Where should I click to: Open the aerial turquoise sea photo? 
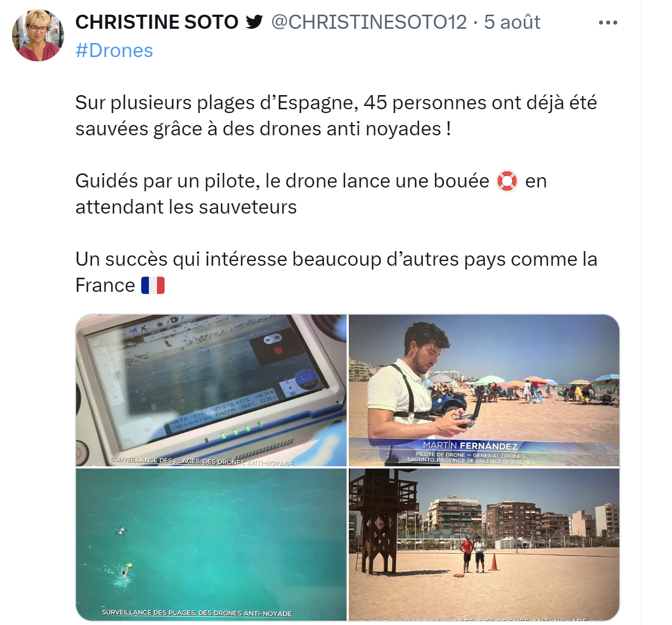point(211,544)
